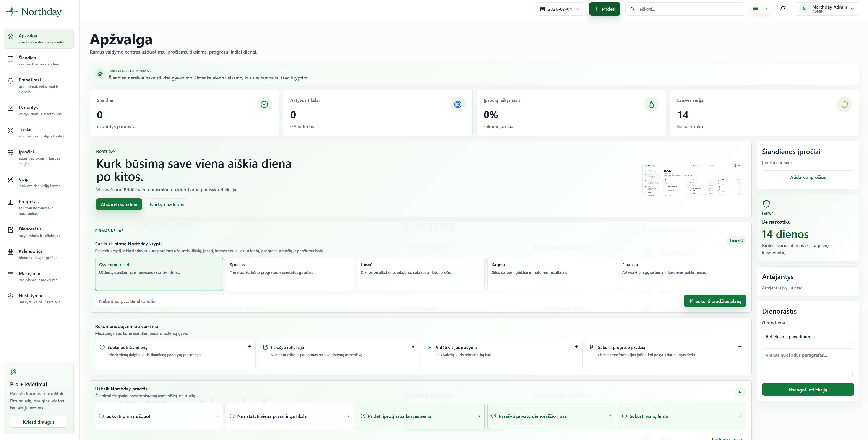Click the target icon in Aktyvūs tikslai card
Image resolution: width=868 pixels, height=440 pixels.
(458, 105)
